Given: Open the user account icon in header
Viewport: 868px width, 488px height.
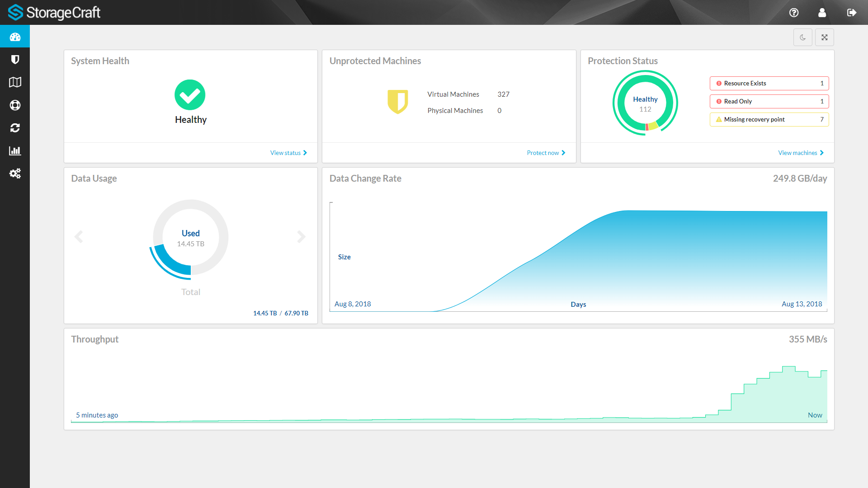Looking at the screenshot, I should (822, 13).
